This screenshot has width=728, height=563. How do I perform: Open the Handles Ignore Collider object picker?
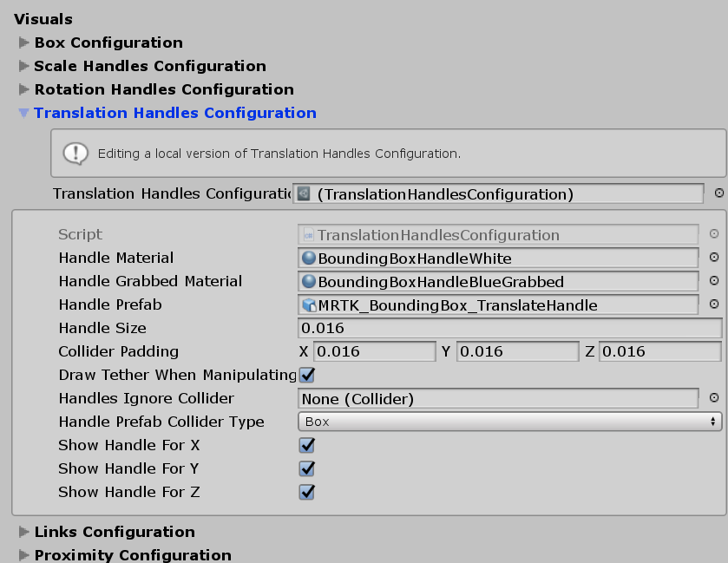pos(714,398)
